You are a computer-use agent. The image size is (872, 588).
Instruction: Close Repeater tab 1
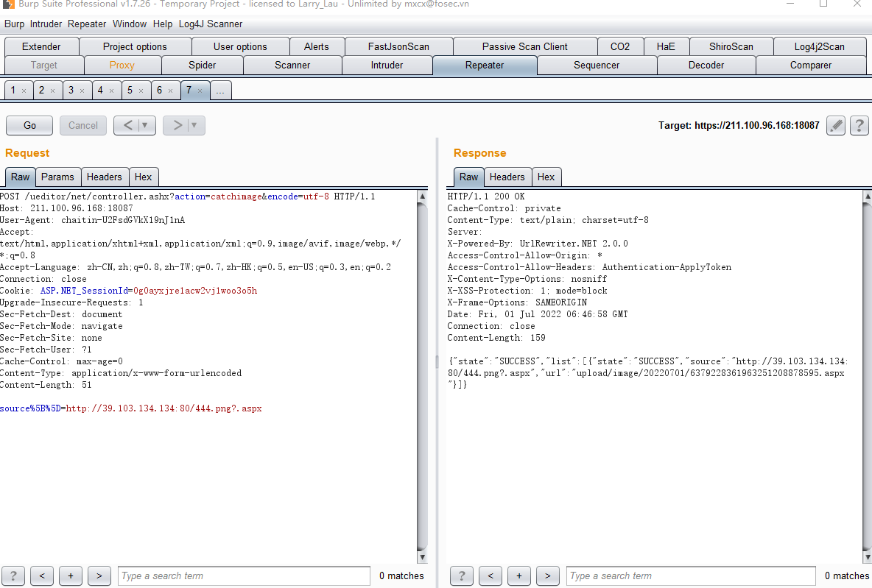(x=24, y=91)
